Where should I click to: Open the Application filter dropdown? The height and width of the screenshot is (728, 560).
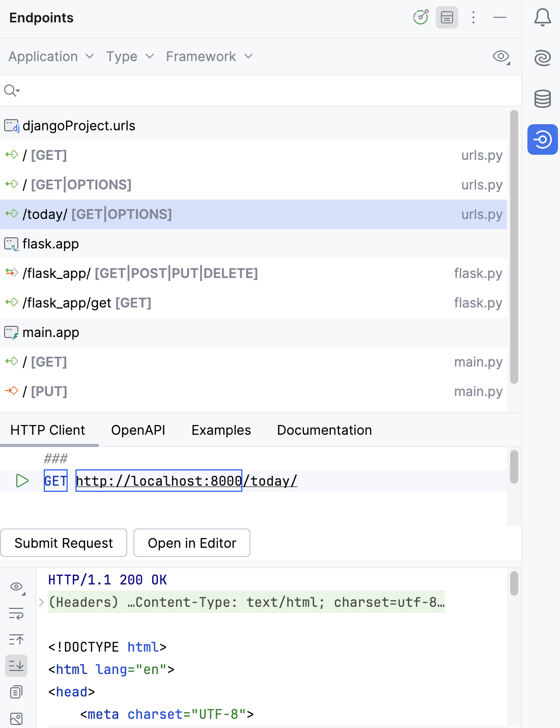pos(50,57)
